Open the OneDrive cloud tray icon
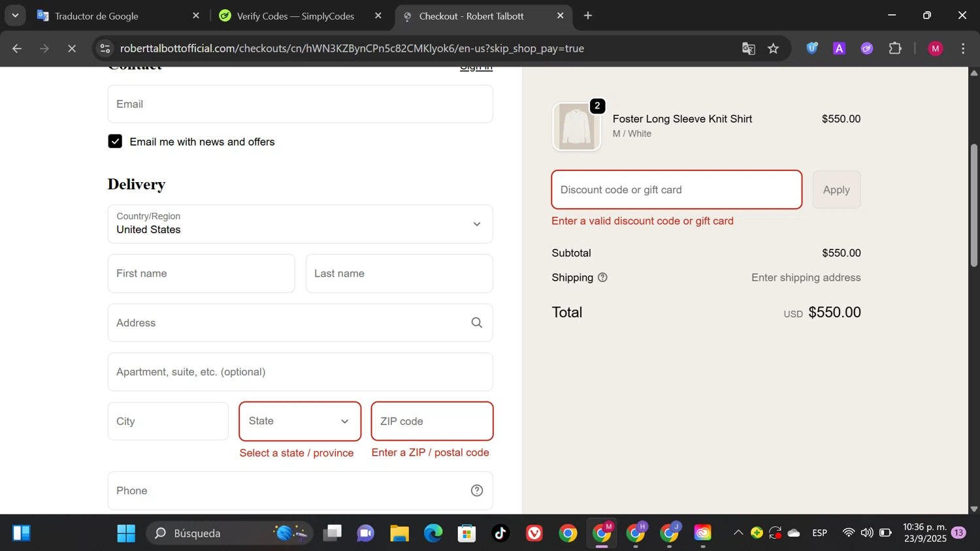The image size is (980, 551). [x=794, y=533]
